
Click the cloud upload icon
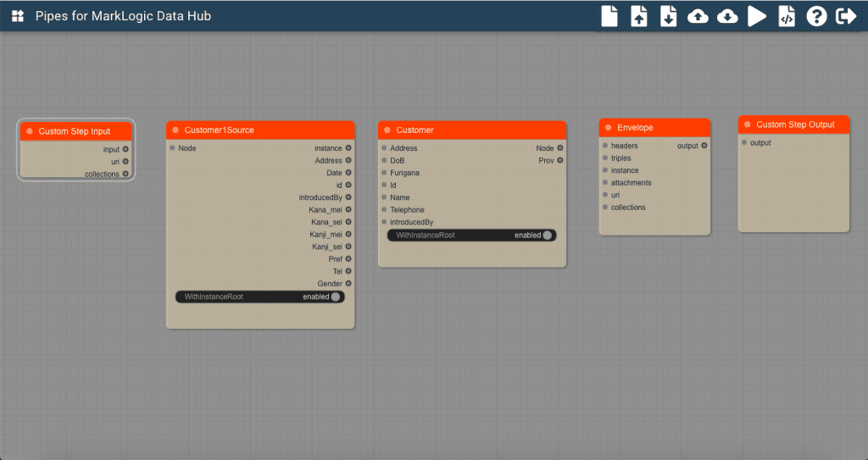[698, 16]
